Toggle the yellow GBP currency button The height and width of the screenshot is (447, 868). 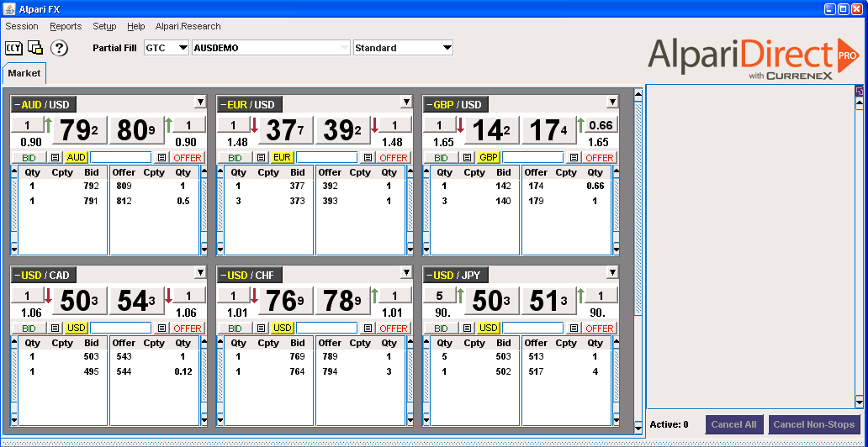[x=488, y=158]
